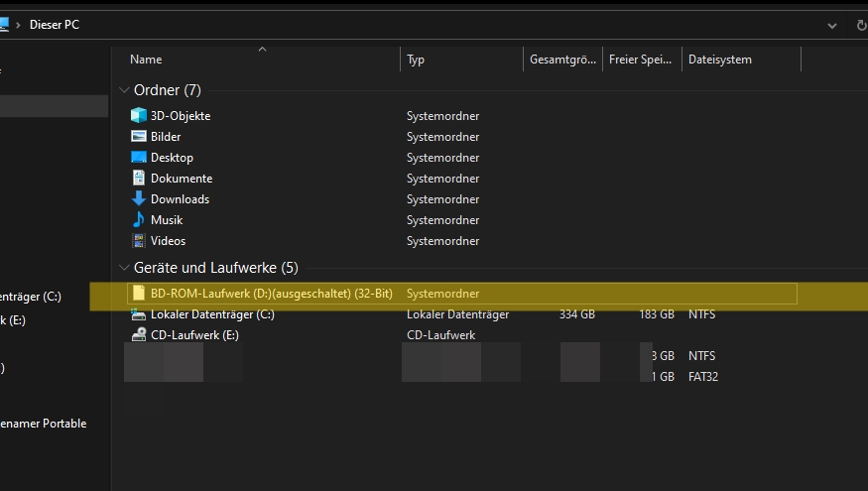The height and width of the screenshot is (491, 868).
Task: Select the Dokumente folder name
Action: pyautogui.click(x=182, y=179)
